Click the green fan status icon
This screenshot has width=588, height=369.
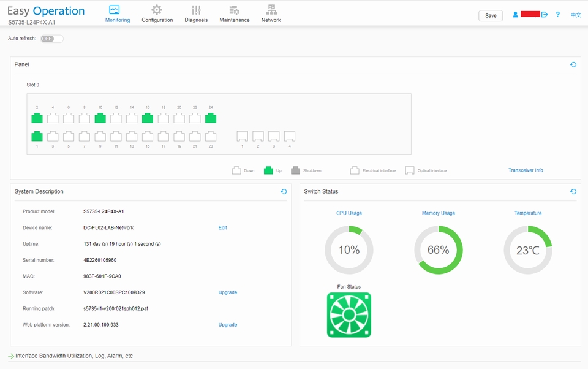click(x=349, y=315)
